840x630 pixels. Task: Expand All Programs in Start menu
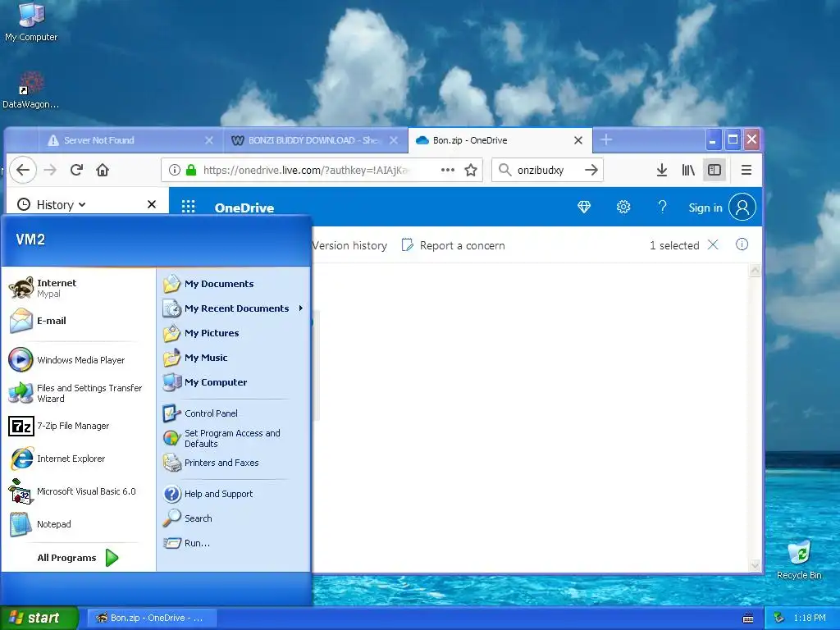pyautogui.click(x=78, y=558)
